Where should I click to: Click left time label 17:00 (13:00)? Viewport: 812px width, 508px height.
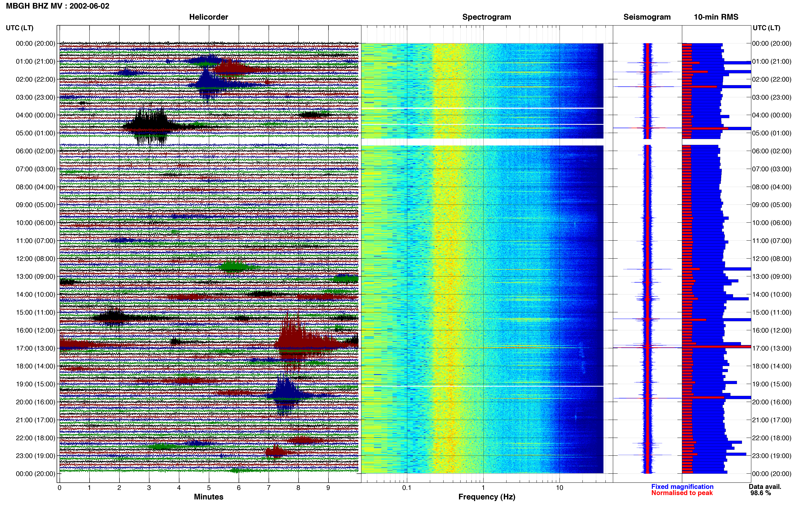[x=36, y=348]
